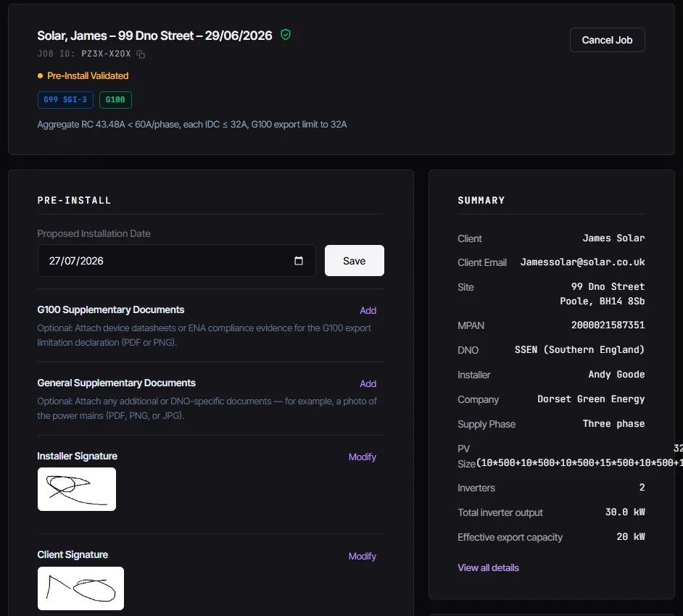Click the General Supplementary Documents heading
The width and height of the screenshot is (683, 616).
116,383
